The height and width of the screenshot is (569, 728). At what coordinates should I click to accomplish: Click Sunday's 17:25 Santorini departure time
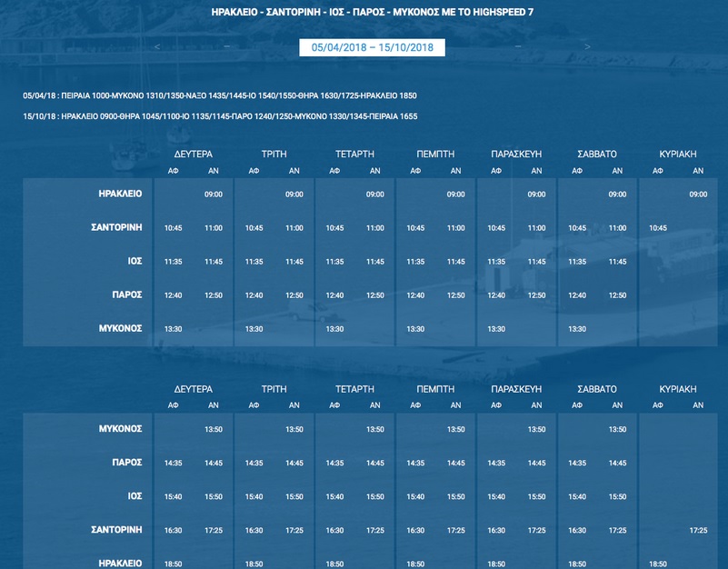pos(698,531)
